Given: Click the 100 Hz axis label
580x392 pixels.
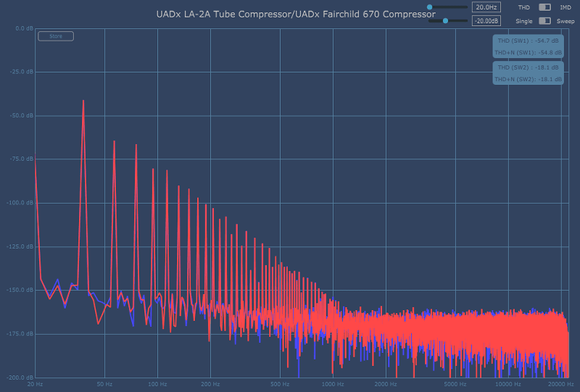Looking at the screenshot, I should click(157, 384).
